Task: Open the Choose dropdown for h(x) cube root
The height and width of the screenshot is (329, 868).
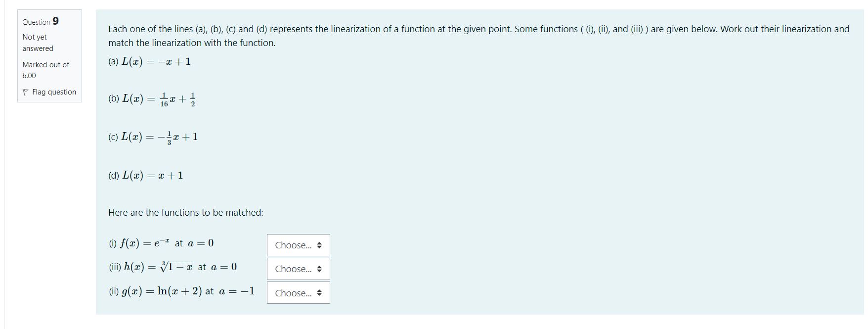Action: 297,269
